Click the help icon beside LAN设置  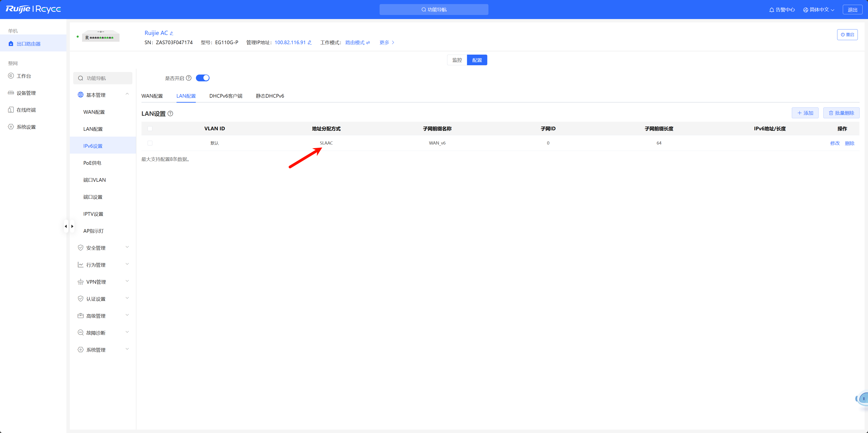pos(171,114)
